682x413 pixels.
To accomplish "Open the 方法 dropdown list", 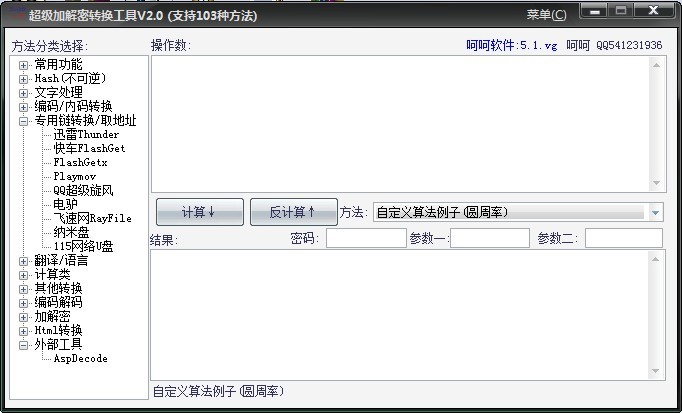I will [655, 212].
